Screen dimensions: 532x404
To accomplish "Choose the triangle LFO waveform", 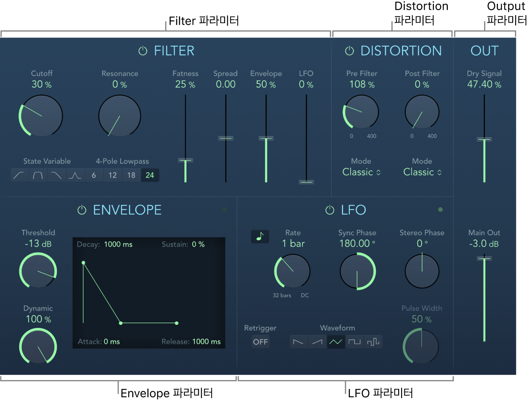I will 336,342.
